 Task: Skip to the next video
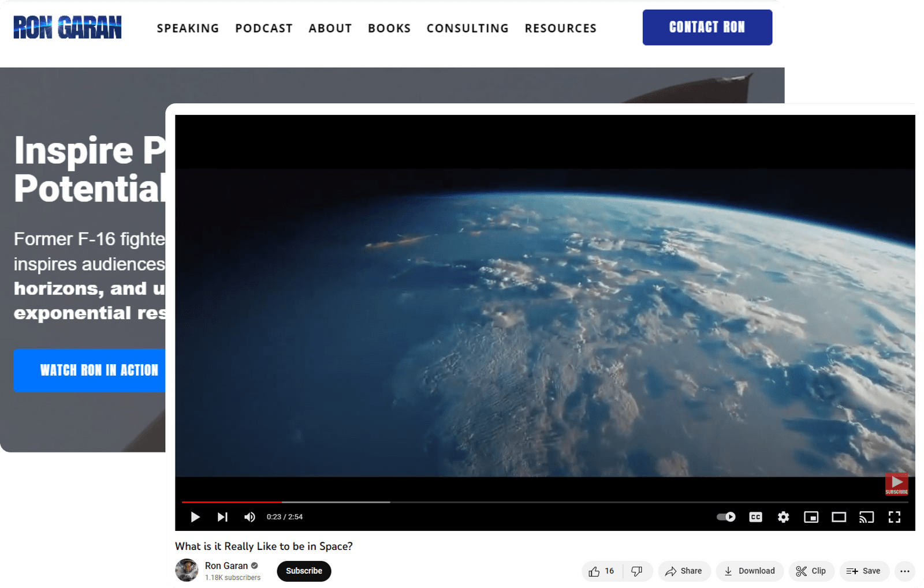[222, 517]
